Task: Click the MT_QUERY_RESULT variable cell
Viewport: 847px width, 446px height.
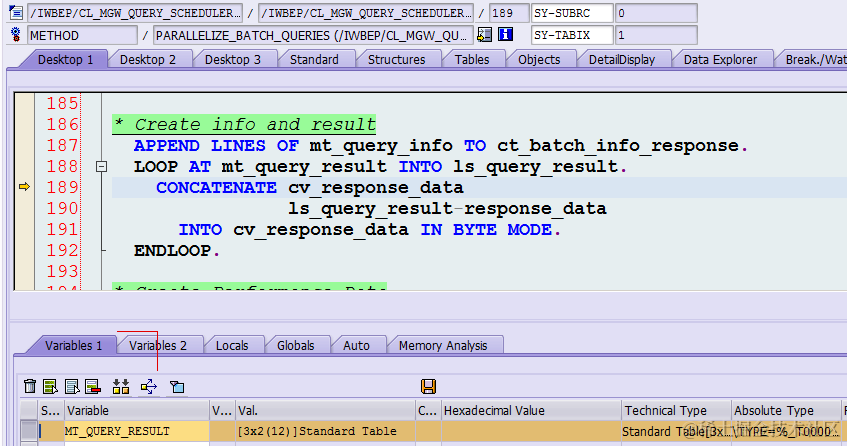Action: [x=137, y=431]
